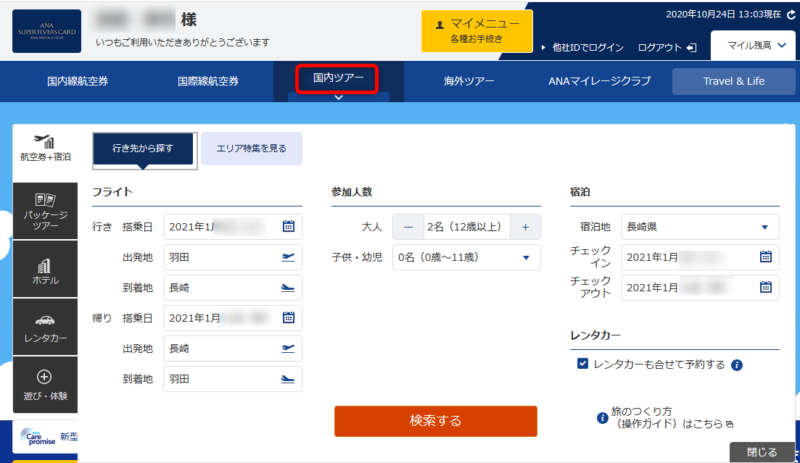Image resolution: width=800 pixels, height=463 pixels.
Task: Click the 検索する search button
Action: click(436, 421)
